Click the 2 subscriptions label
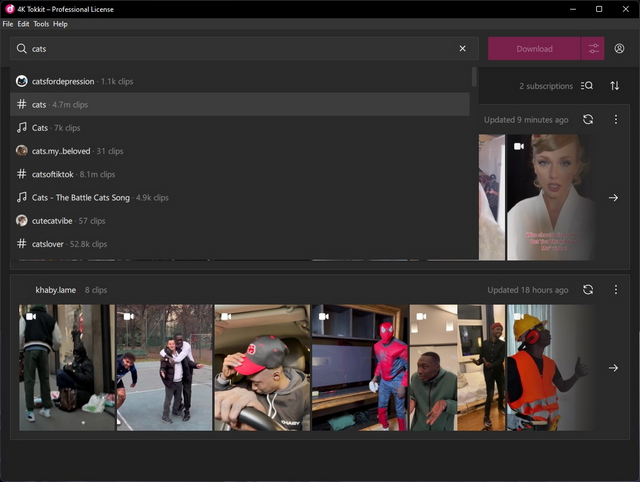Viewport: 640px width, 482px height. tap(546, 86)
